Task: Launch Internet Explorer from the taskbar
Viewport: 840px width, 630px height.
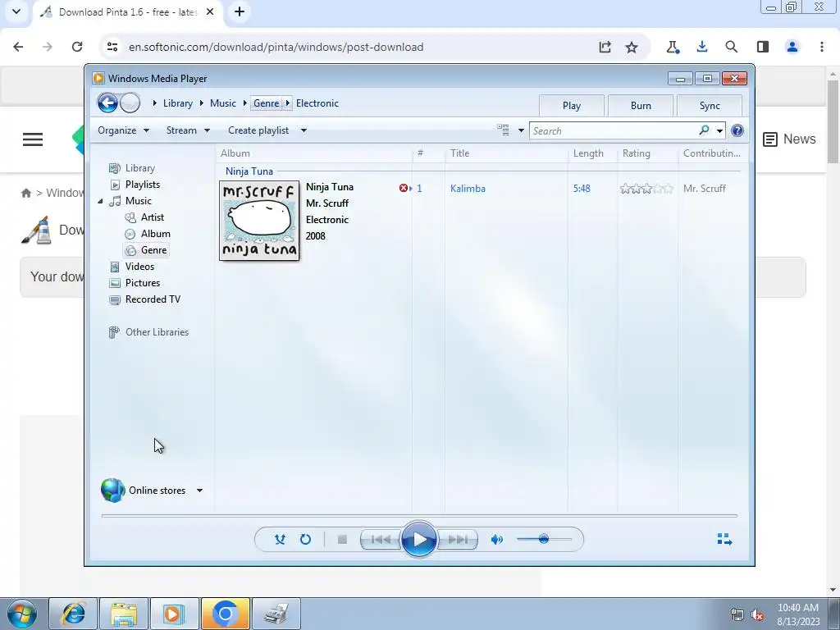Action: (x=73, y=614)
